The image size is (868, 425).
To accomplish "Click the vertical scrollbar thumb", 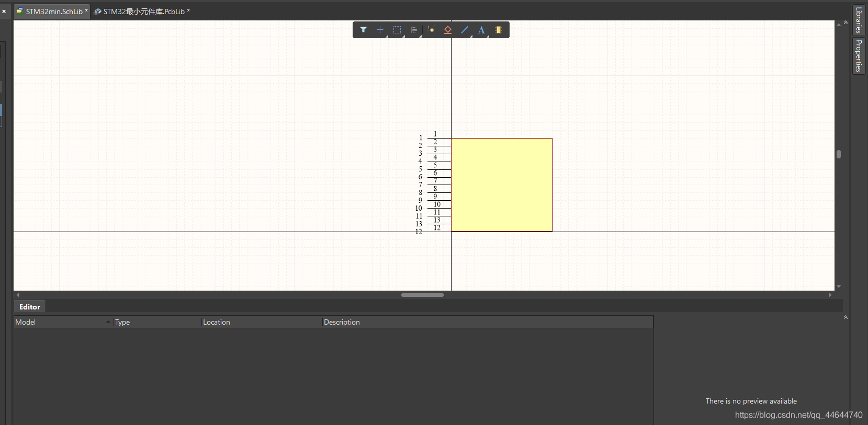I will (839, 154).
